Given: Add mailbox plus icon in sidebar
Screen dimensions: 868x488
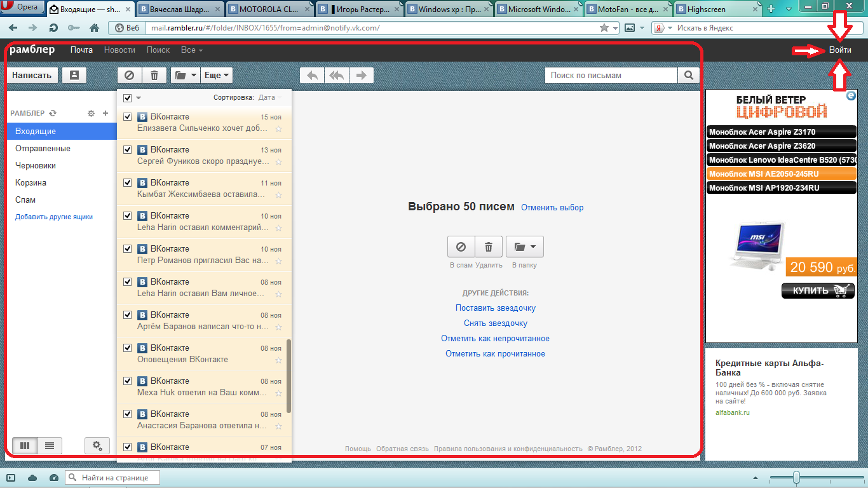Looking at the screenshot, I should (x=105, y=113).
